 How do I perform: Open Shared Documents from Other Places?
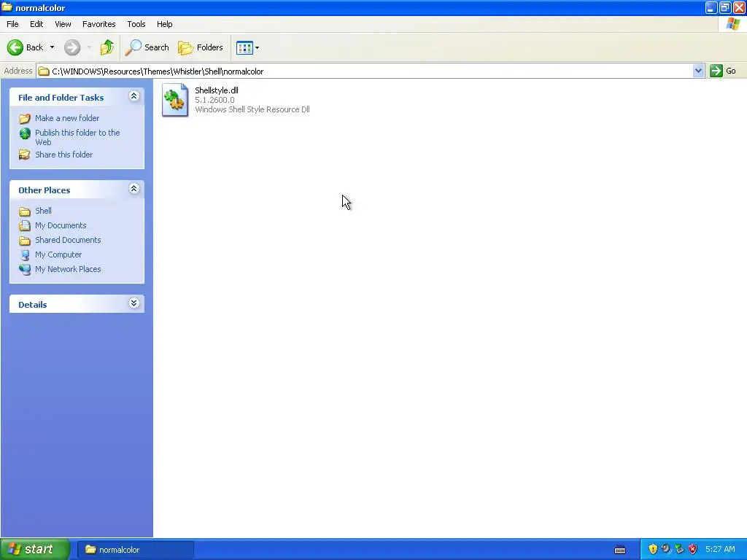68,240
